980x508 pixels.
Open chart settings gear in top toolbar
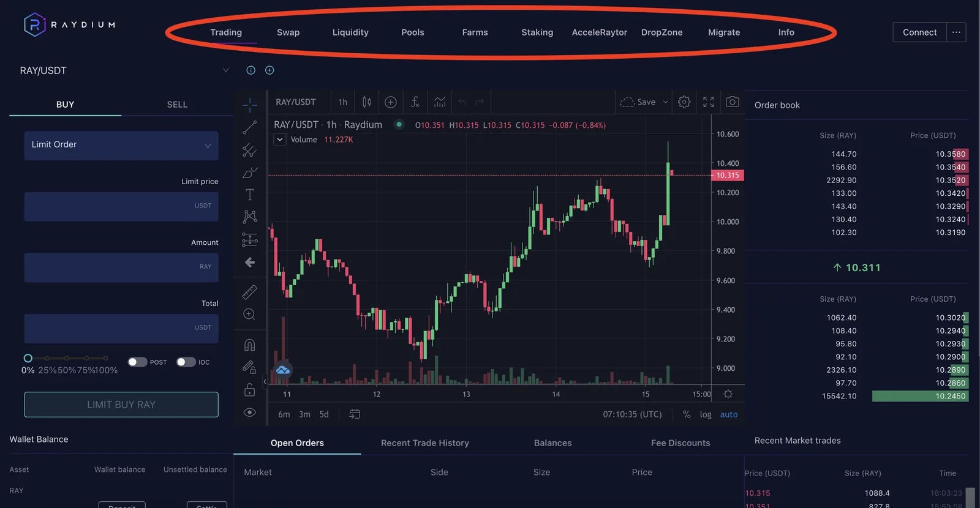684,102
